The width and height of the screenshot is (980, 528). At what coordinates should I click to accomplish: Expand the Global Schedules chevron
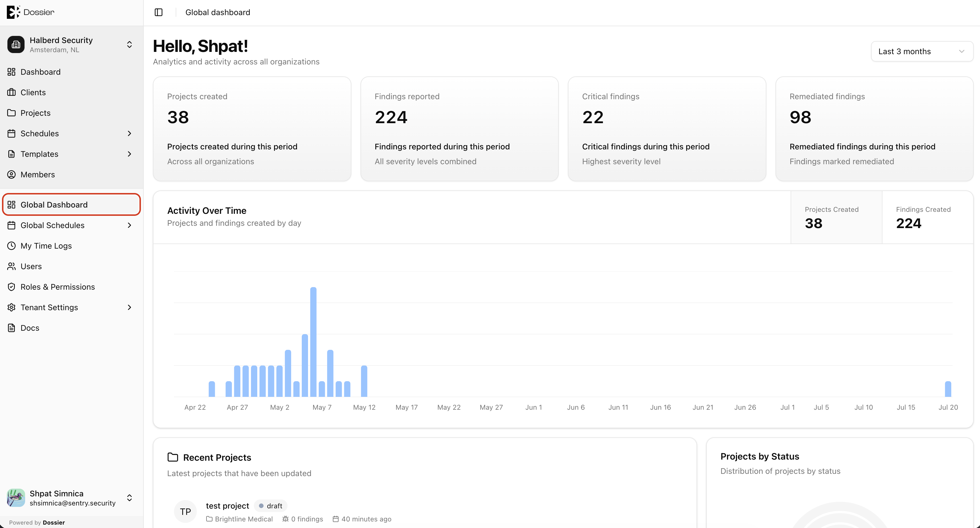click(x=129, y=225)
